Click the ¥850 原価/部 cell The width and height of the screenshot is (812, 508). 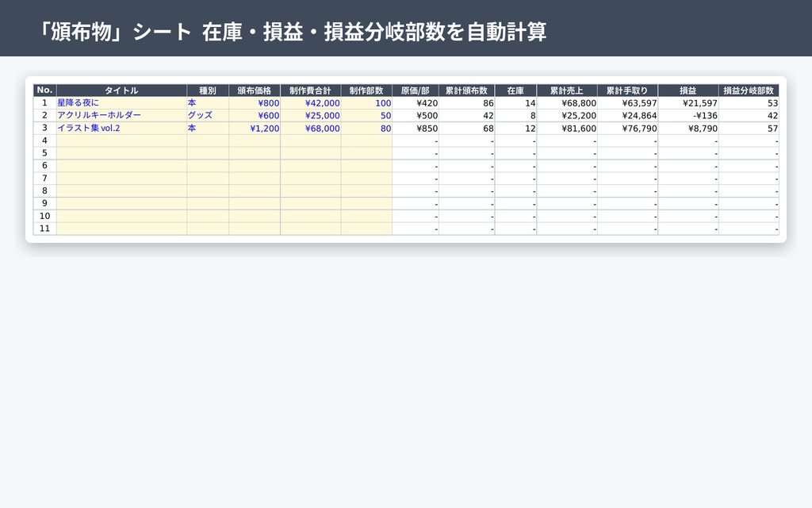click(416, 128)
